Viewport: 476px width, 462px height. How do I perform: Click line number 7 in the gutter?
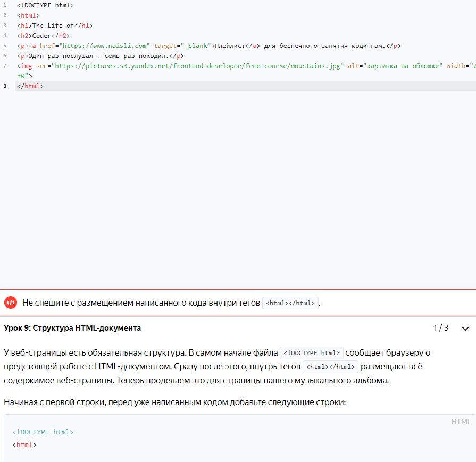(x=5, y=65)
